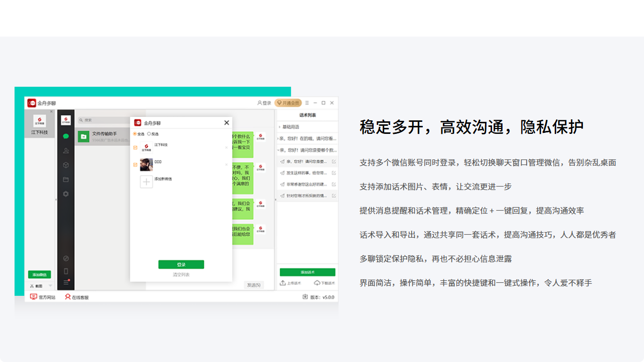Screen dimensions: 644x362
Task: Select the 全选 radio button
Action: 134,134
